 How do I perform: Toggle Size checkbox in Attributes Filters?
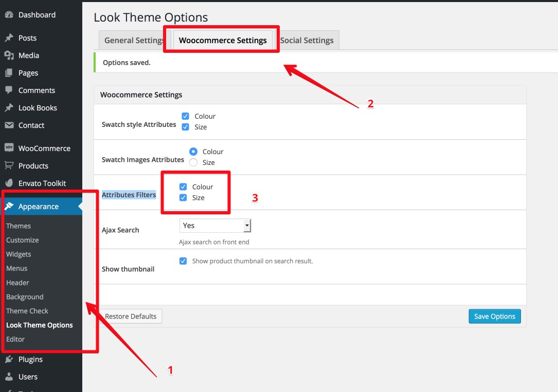[x=183, y=198]
